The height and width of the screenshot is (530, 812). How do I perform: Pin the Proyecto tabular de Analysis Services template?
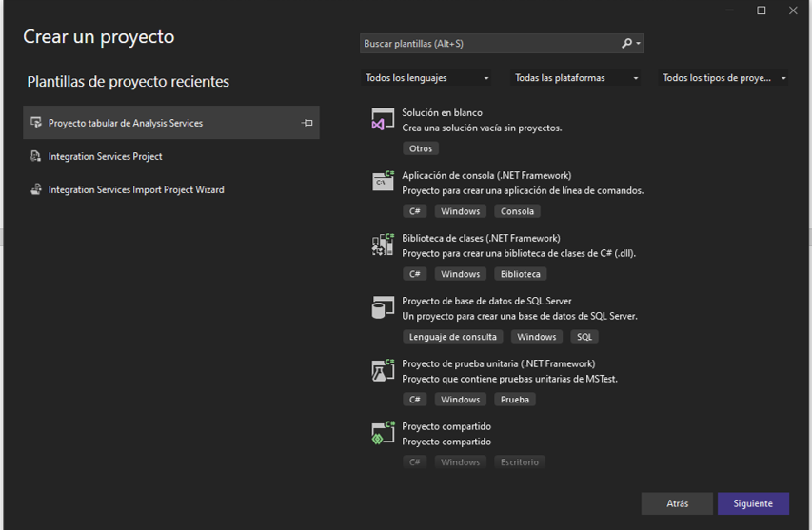point(307,123)
